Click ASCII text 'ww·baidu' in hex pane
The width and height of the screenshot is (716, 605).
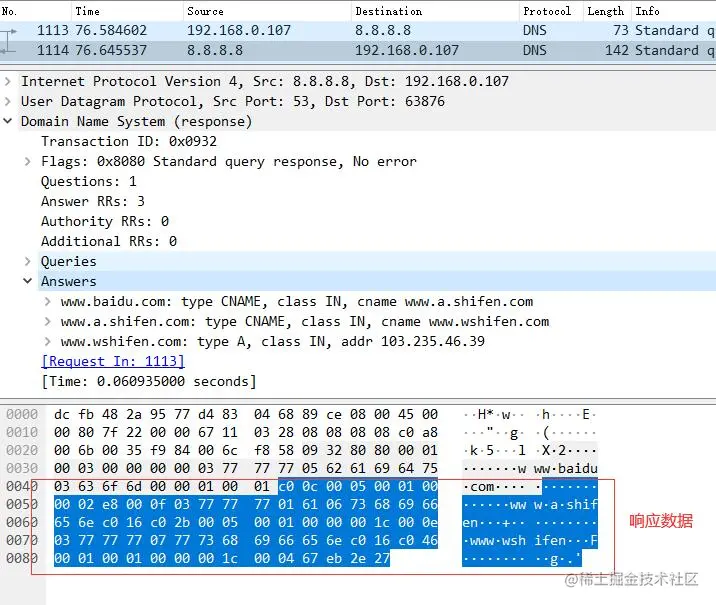566,468
